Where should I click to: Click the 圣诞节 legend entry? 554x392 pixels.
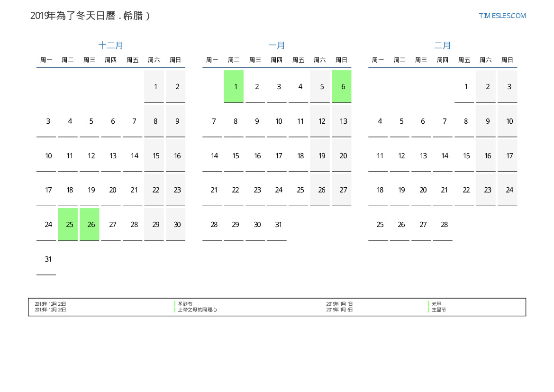[x=185, y=304]
